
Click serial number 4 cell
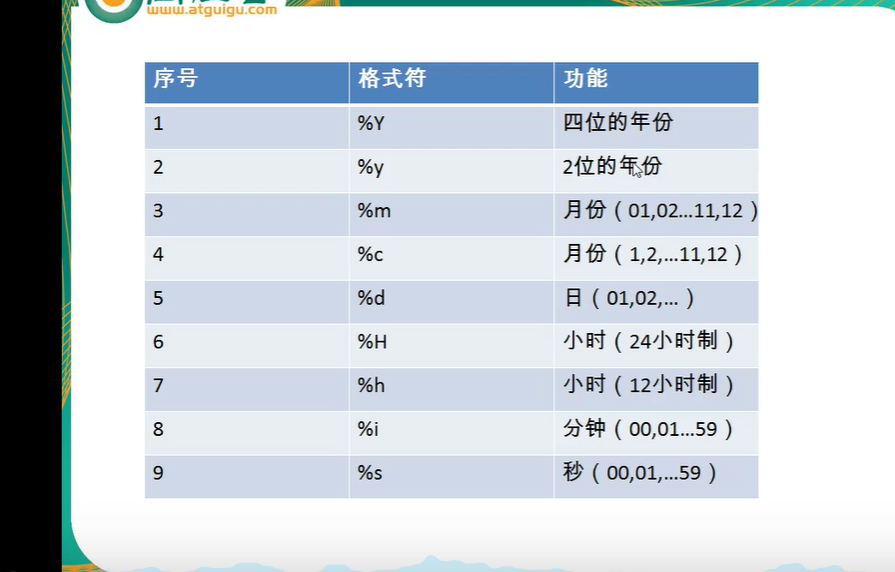(247, 259)
